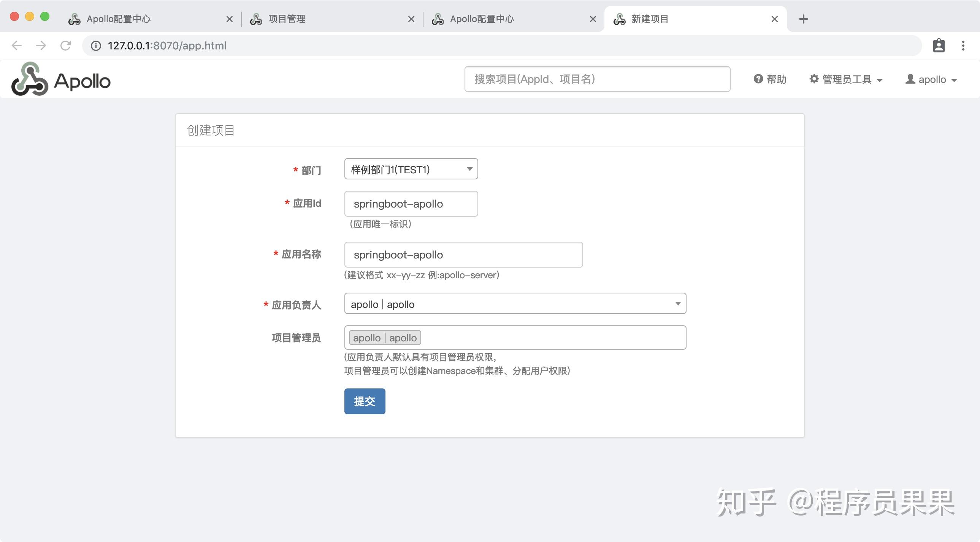Click the 创建项目 panel heading

pyautogui.click(x=210, y=130)
